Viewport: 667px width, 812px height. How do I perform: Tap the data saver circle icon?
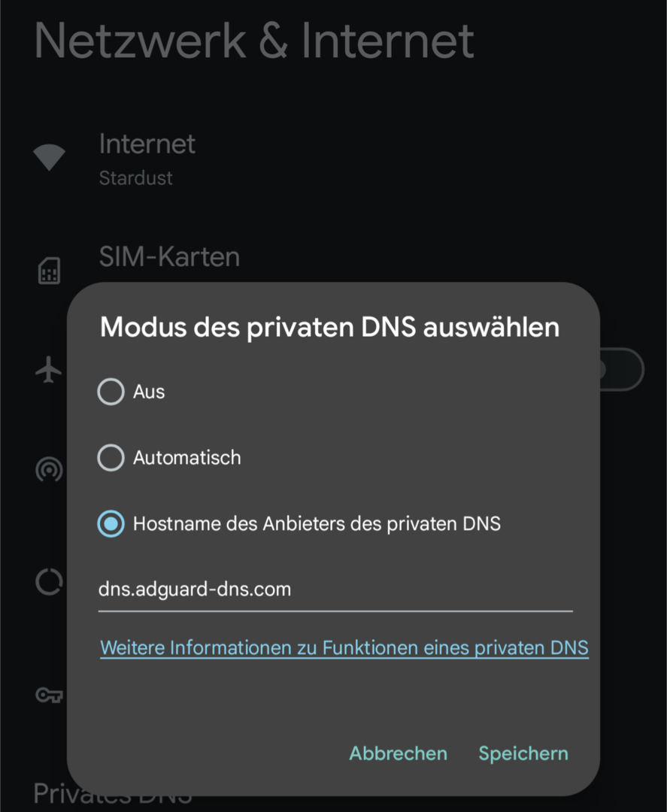(49, 581)
